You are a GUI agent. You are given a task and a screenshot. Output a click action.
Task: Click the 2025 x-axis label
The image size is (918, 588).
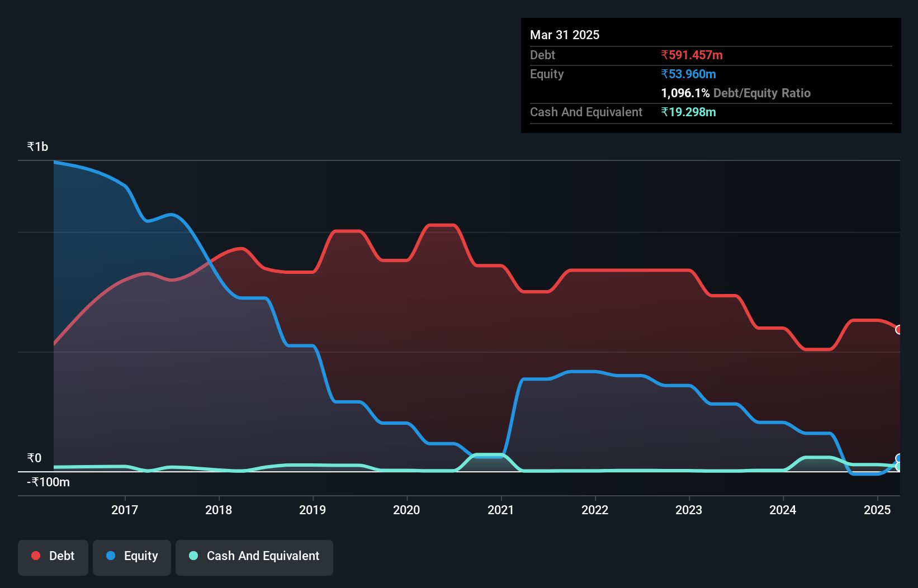[x=877, y=510]
